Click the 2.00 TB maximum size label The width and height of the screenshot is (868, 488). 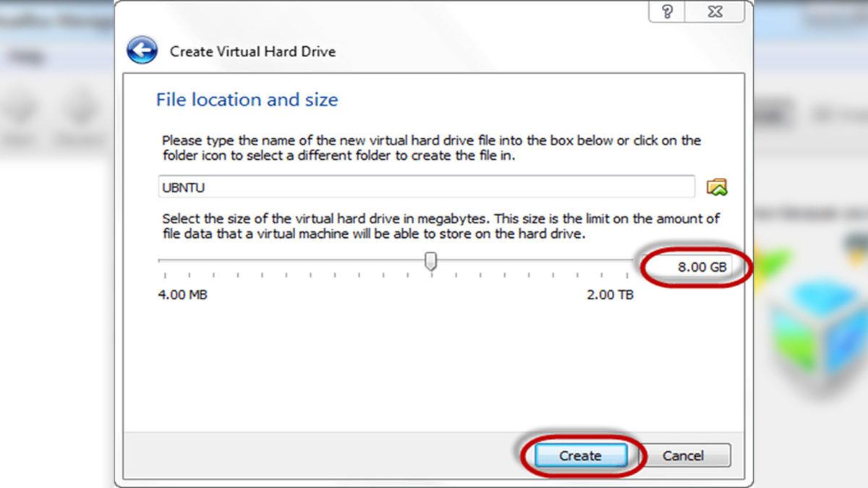coord(610,295)
